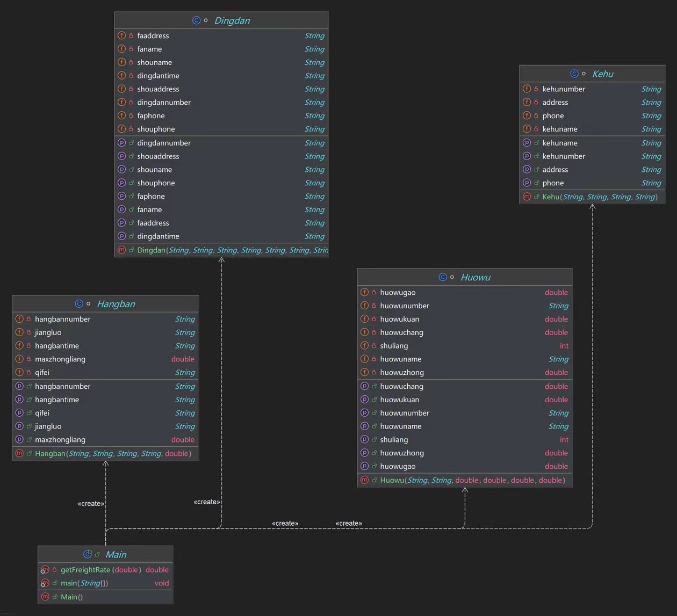
Task: Click the lock icon beside kehunumber field
Action: [x=536, y=89]
